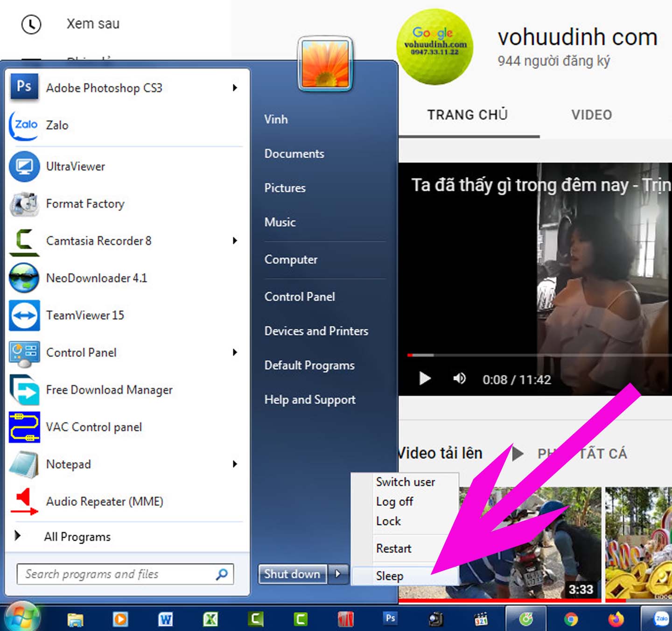Play the YouTube video
This screenshot has width=672, height=631.
(425, 379)
